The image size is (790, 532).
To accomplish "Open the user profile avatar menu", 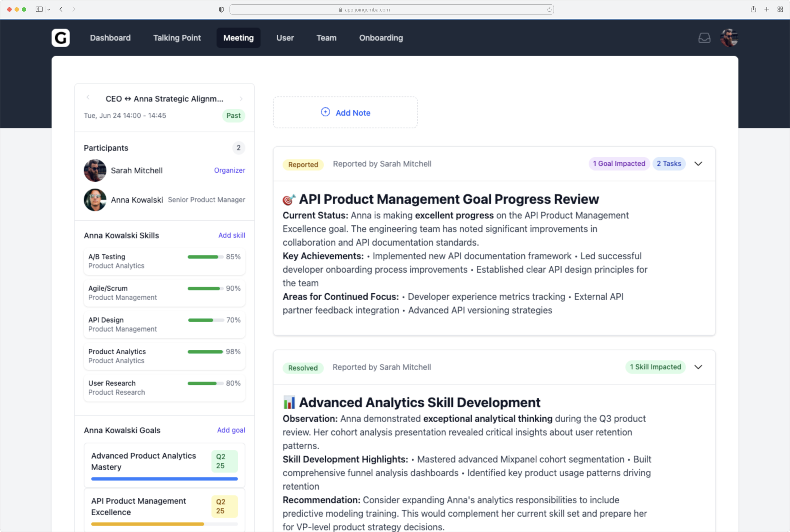I will 729,38.
